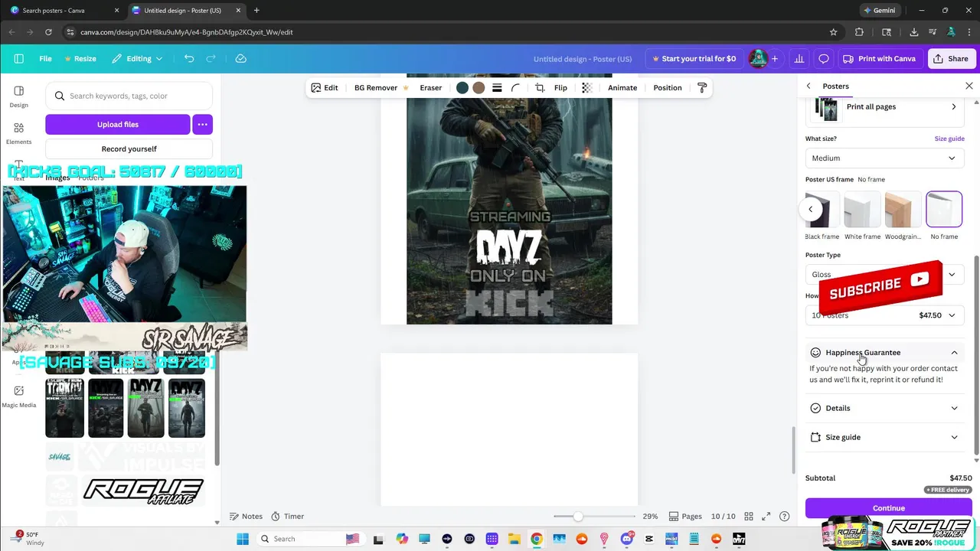Select the Tarkov poster upload thumbnail
The height and width of the screenshot is (551, 980).
tap(64, 408)
